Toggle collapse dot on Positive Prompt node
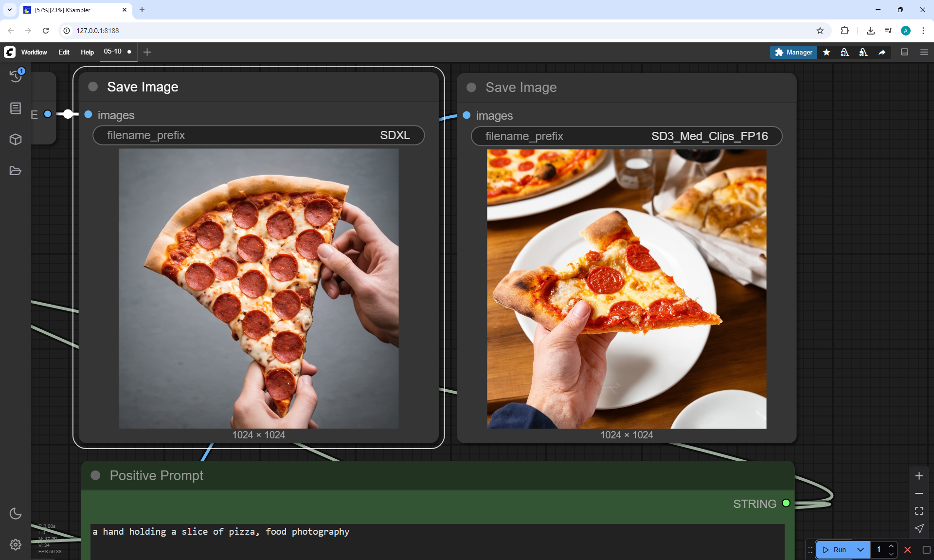Image resolution: width=934 pixels, height=560 pixels. pos(96,475)
